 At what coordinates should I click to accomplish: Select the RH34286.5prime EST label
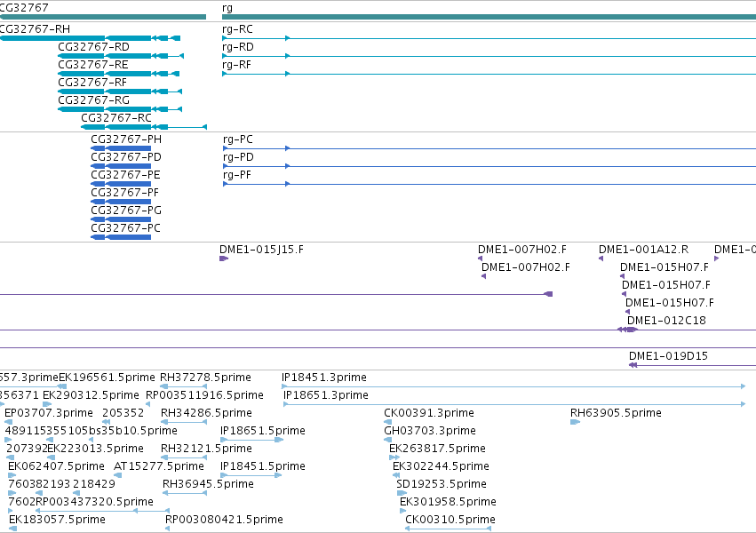coord(206,413)
